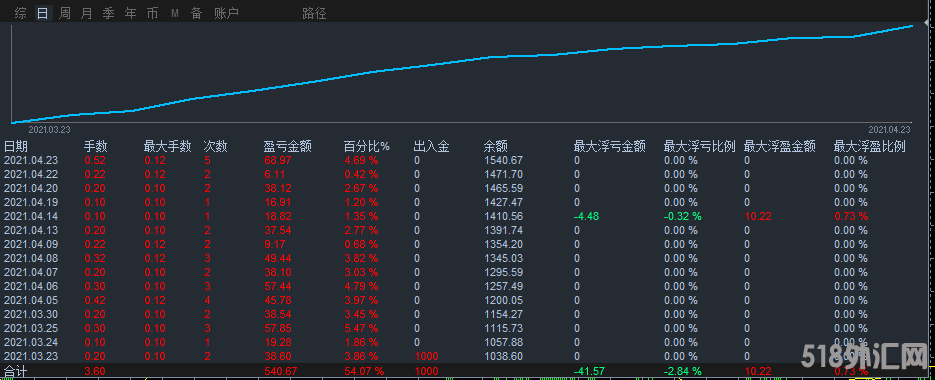Click the 最大浮亏金额 column header

pos(609,146)
